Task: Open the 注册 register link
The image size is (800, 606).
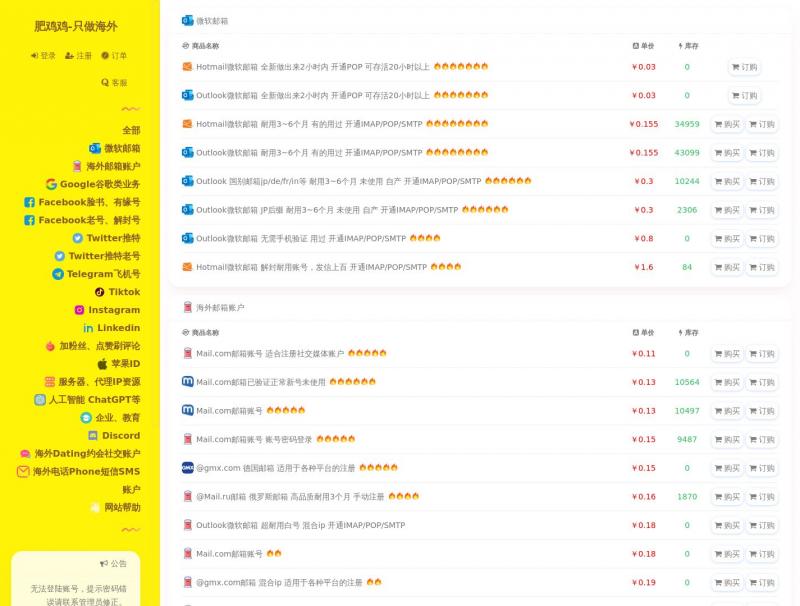Action: [79, 56]
